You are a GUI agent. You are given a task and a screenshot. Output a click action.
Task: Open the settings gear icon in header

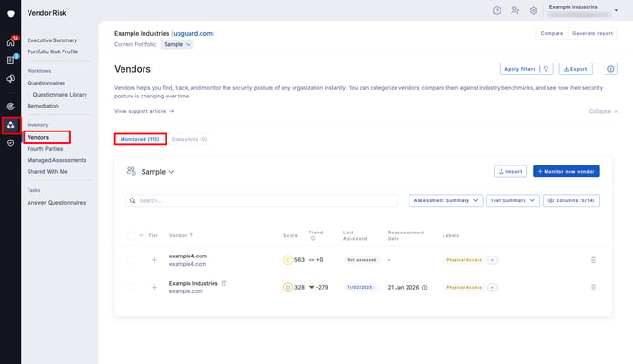pos(534,11)
